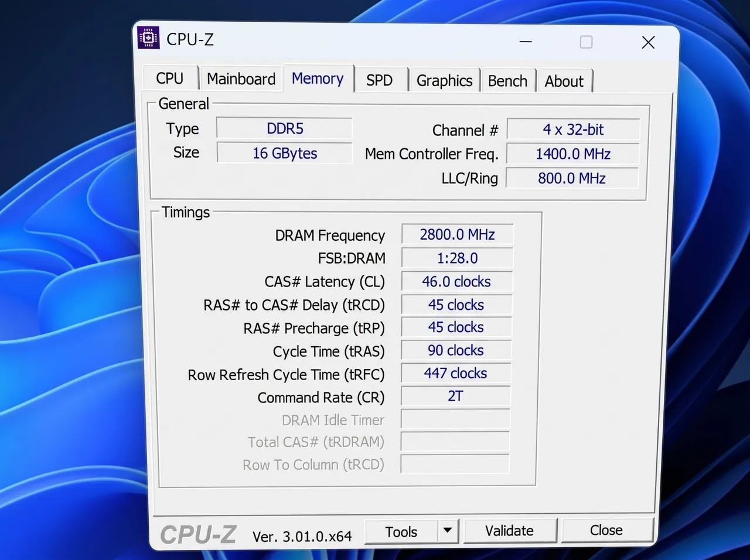This screenshot has width=750, height=560.
Task: Click the CAS# Latency (CL) label
Action: coord(325,282)
